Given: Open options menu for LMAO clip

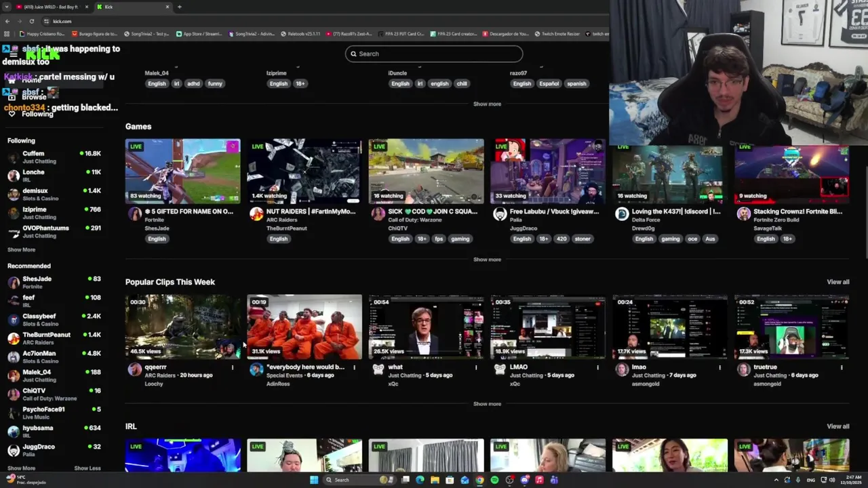Looking at the screenshot, I should pyautogui.click(x=598, y=367).
